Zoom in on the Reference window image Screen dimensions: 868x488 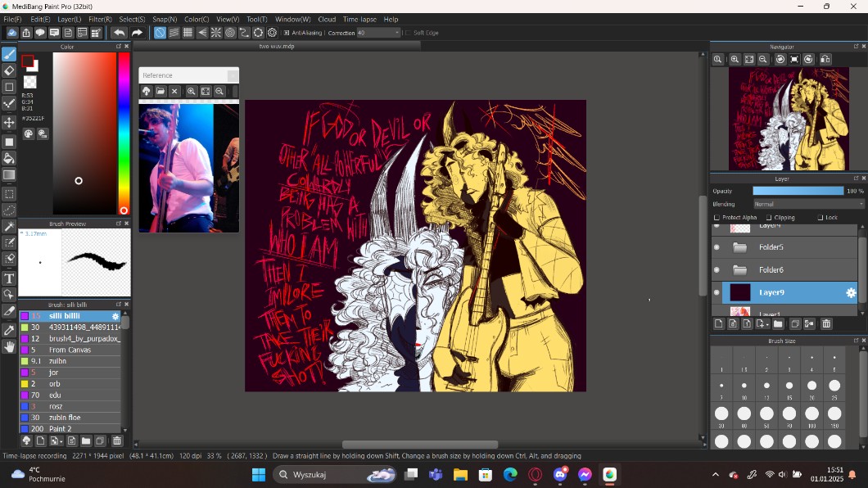[191, 92]
